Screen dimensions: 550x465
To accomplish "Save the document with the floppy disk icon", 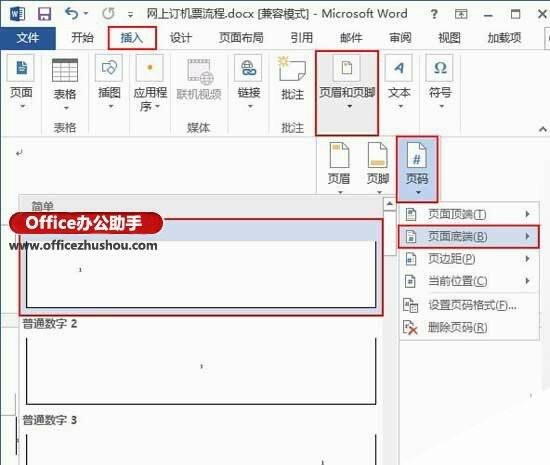I will (45, 14).
